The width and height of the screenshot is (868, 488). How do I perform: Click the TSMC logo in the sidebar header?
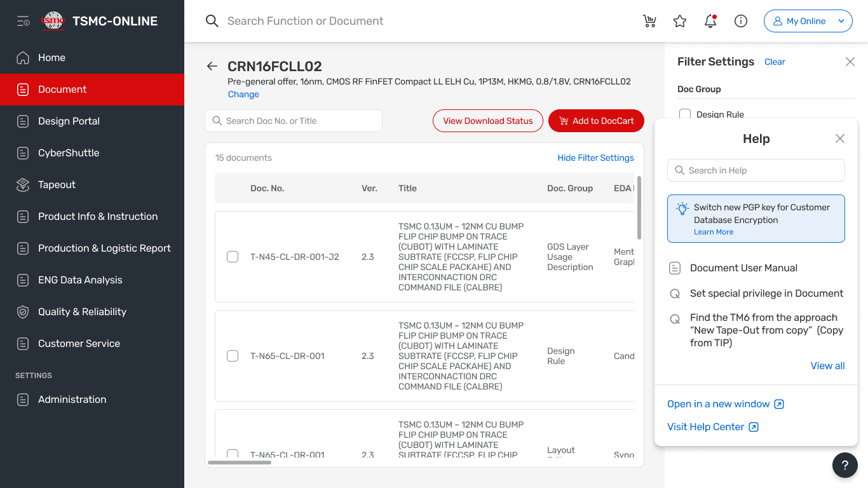tap(53, 21)
